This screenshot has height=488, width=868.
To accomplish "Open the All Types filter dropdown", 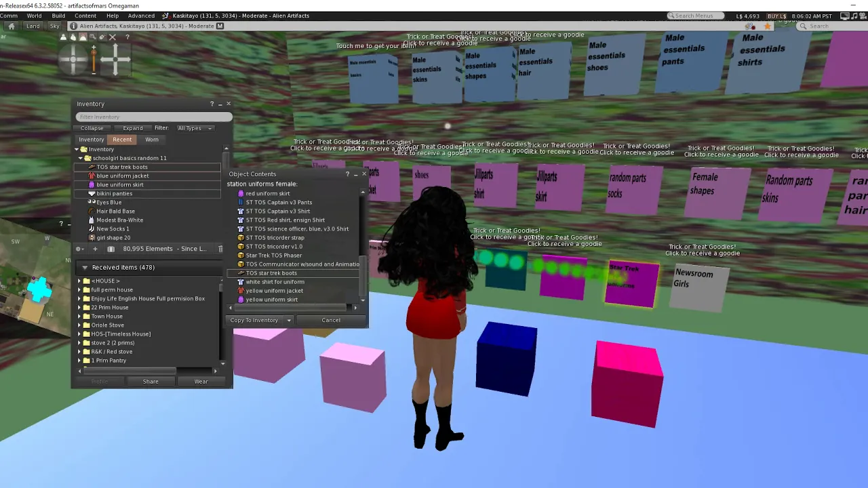I will [195, 128].
